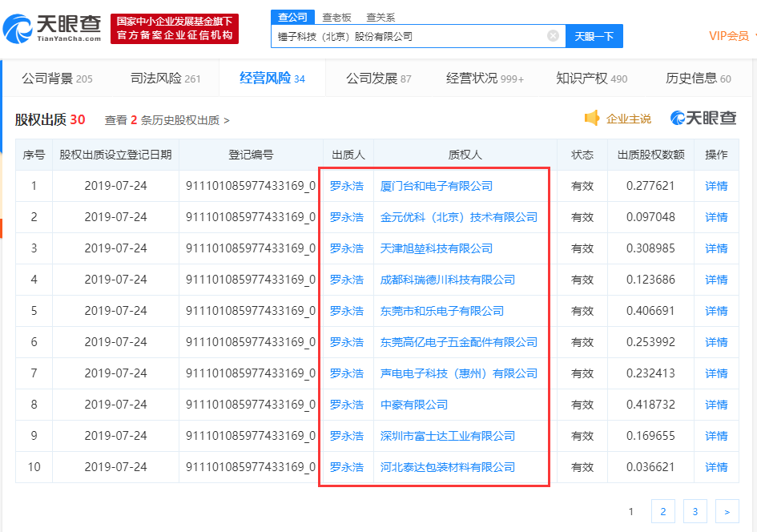Open 罗永浩 in row 1
The height and width of the screenshot is (532, 757).
pos(347,186)
